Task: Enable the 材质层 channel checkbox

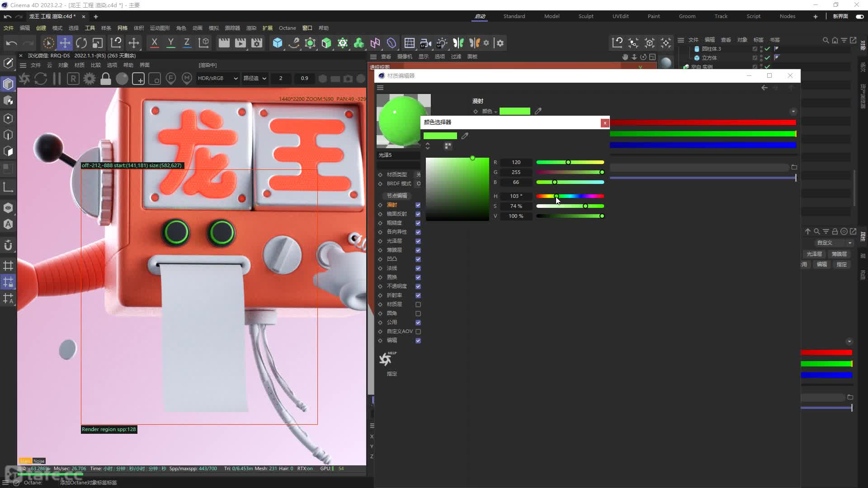Action: 418,305
